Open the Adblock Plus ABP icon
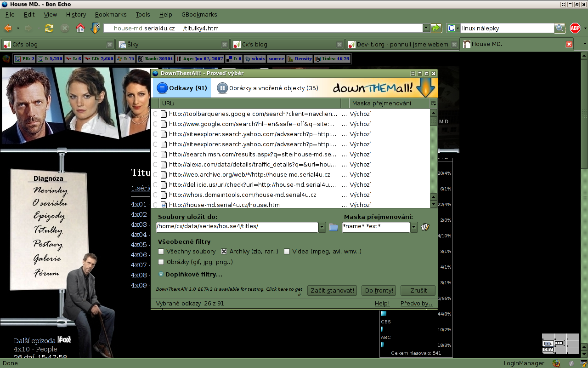 (575, 28)
